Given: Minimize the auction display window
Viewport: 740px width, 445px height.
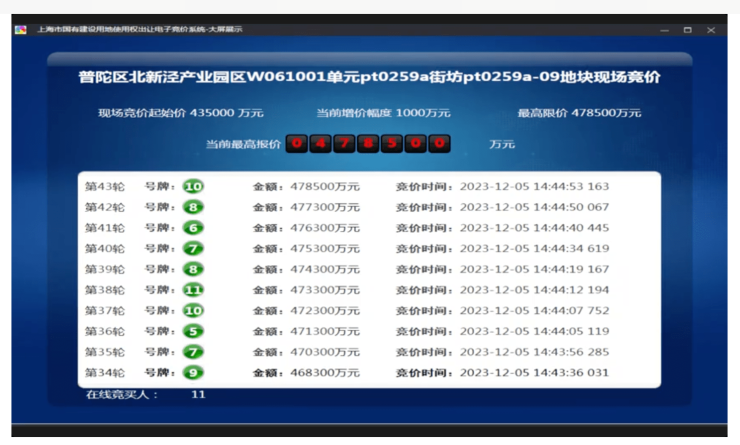Looking at the screenshot, I should point(664,30).
